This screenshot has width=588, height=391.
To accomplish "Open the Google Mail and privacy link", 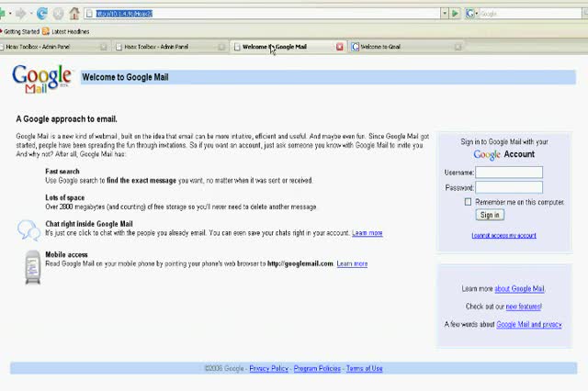I will [x=529, y=324].
